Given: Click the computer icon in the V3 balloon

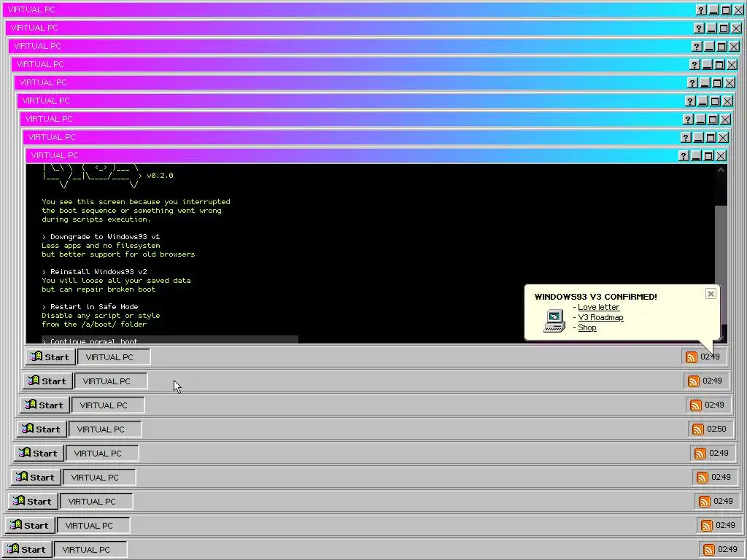Looking at the screenshot, I should [554, 321].
